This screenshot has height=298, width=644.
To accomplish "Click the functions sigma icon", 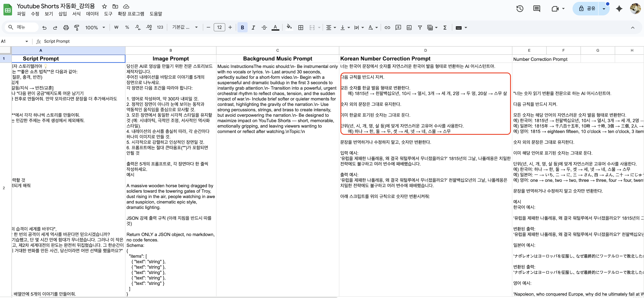I will pos(445,27).
